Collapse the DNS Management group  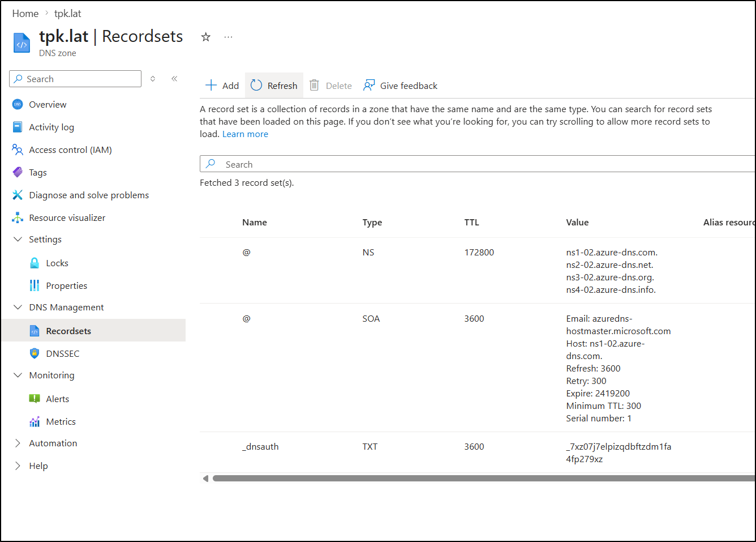[18, 307]
